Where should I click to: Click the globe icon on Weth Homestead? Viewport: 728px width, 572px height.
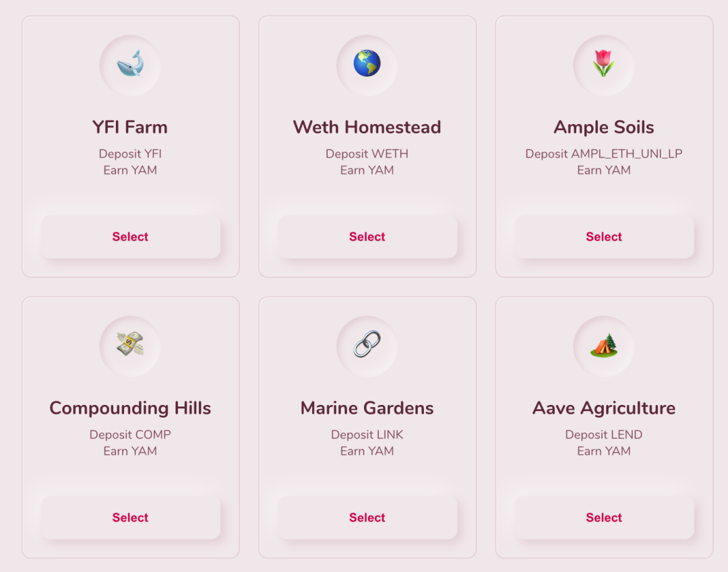pos(367,63)
